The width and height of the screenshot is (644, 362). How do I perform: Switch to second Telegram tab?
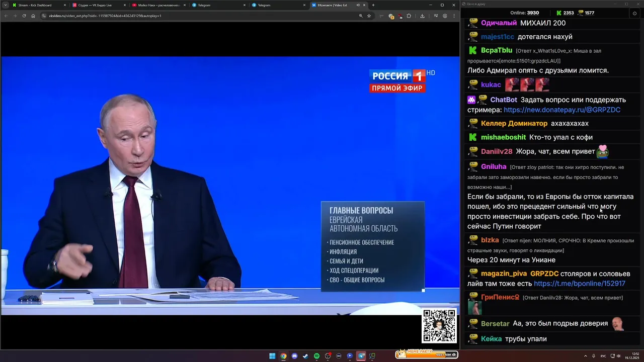[278, 5]
